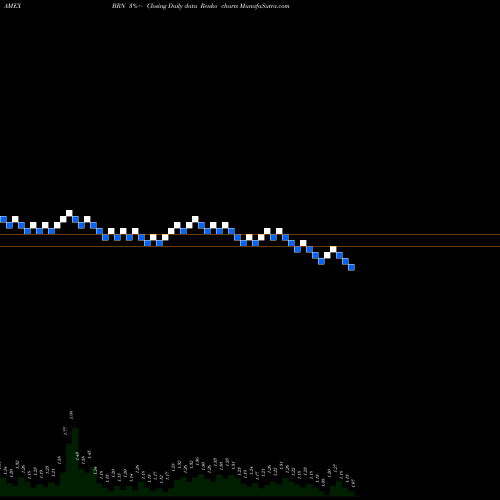The image size is (500, 500).
Task: Select the tallest green volume bar
Action: [x=75, y=462]
